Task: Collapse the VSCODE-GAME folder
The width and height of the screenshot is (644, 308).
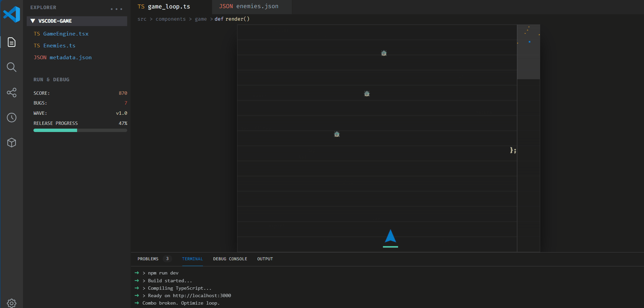Action: tap(33, 21)
